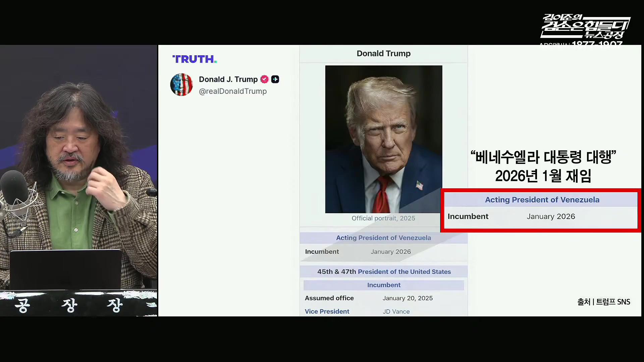Click the highlighted Acting President of Venezuela callout

click(x=542, y=200)
